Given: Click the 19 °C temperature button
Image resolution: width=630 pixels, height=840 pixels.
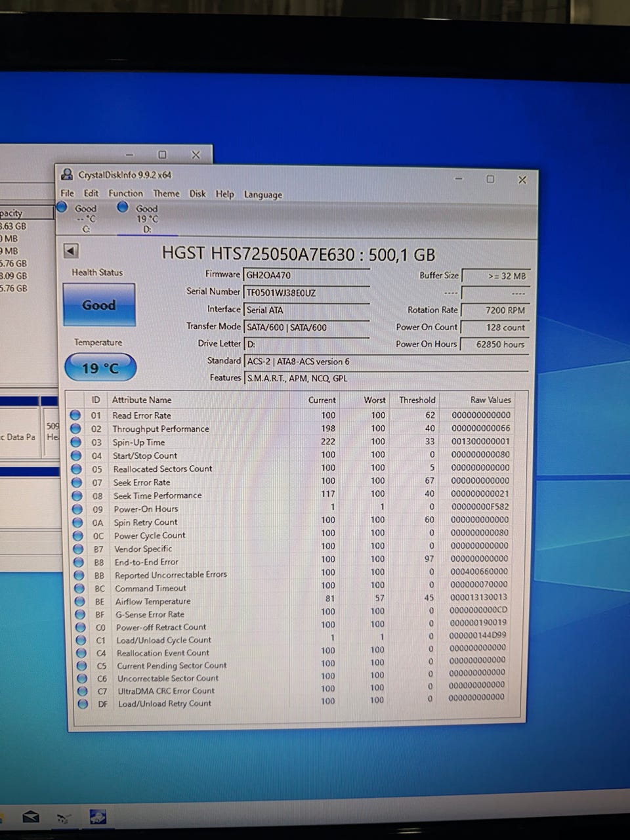Looking at the screenshot, I should coord(100,367).
